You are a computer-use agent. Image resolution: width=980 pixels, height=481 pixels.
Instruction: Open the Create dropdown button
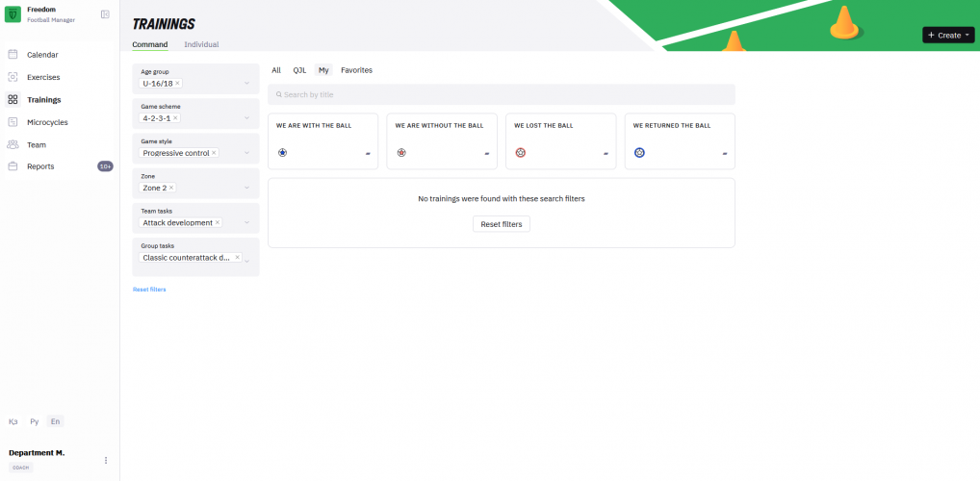pos(948,35)
